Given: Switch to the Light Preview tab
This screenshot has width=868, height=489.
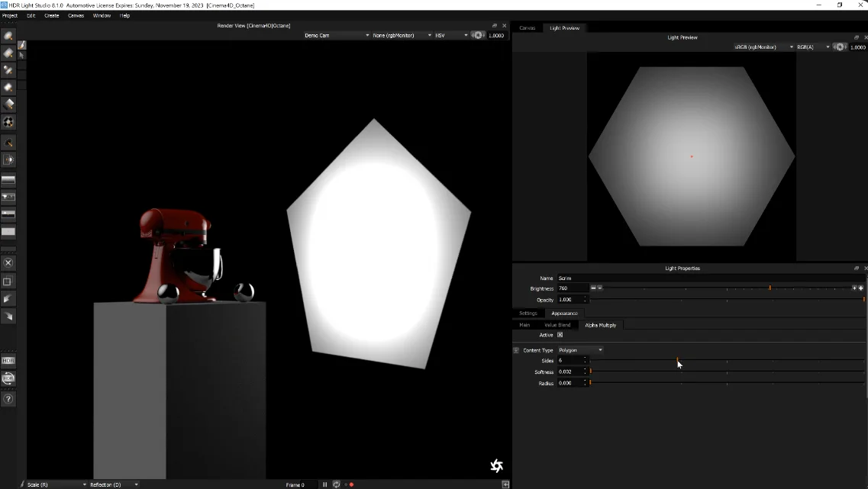Looking at the screenshot, I should point(564,27).
